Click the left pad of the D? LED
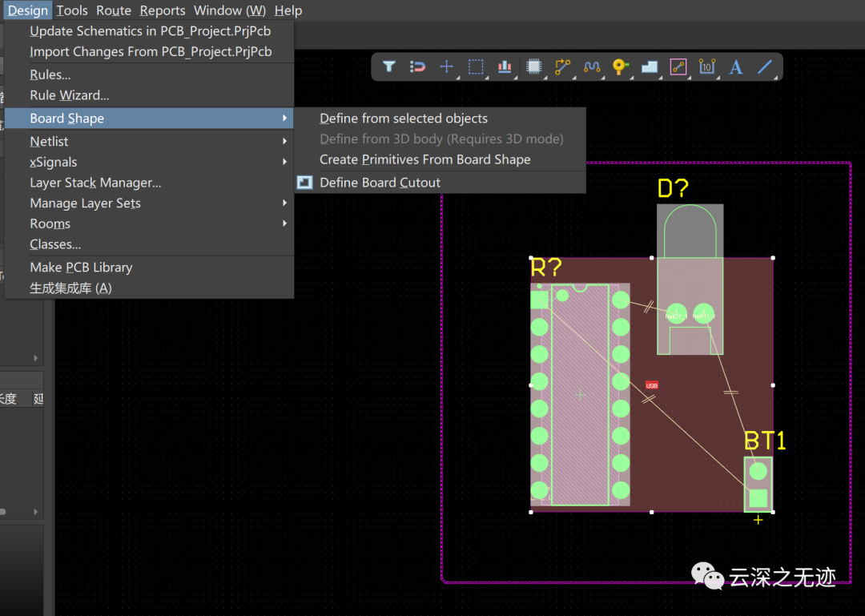This screenshot has height=616, width=865. coord(676,314)
